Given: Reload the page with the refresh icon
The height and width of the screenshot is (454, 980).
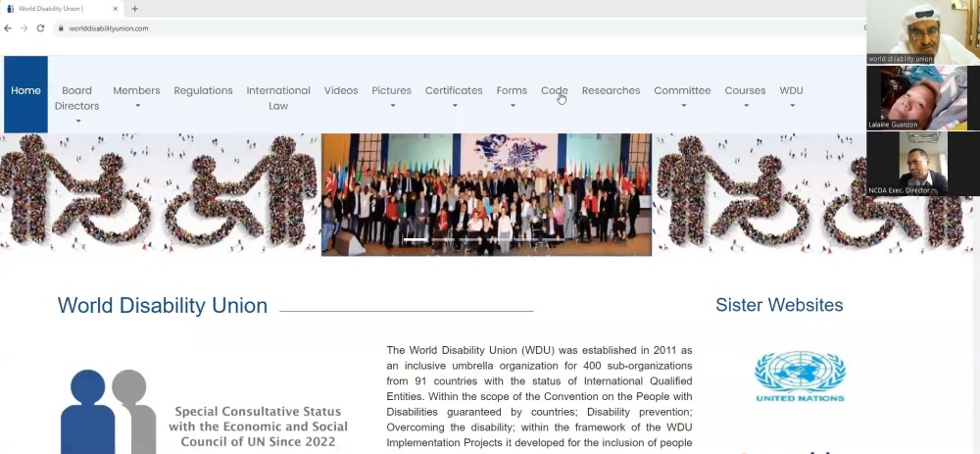Looking at the screenshot, I should coord(40,28).
